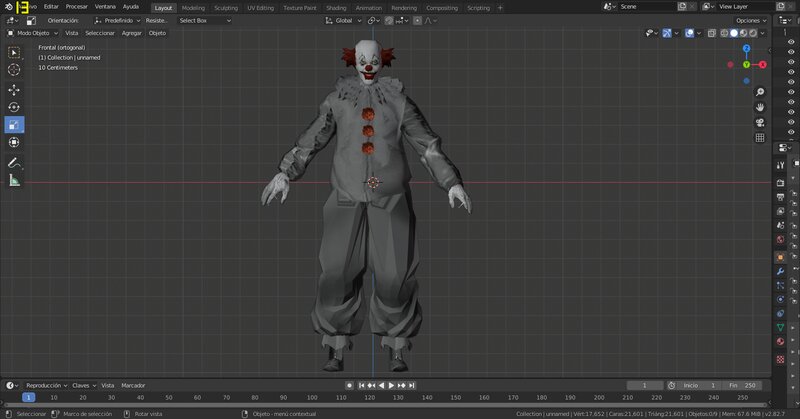800x419 pixels.
Task: Open timeline editor type dropdown
Action: 12,385
